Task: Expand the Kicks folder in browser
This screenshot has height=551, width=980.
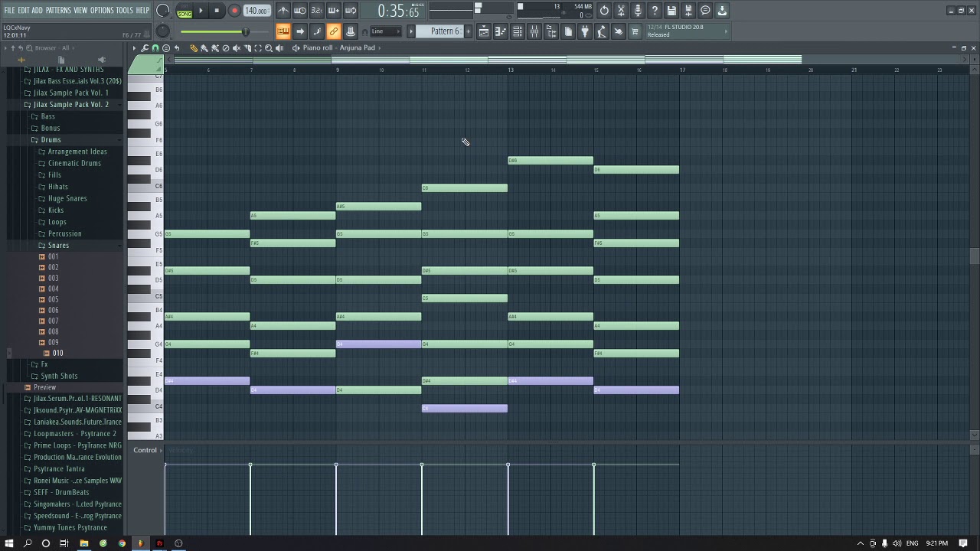Action: click(56, 210)
